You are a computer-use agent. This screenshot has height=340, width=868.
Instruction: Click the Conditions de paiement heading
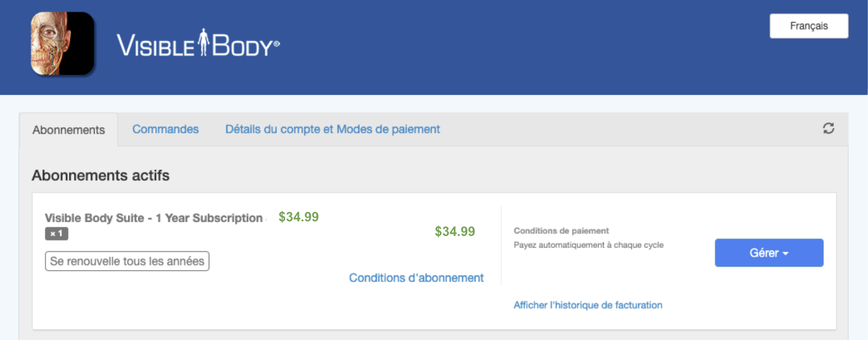click(561, 231)
